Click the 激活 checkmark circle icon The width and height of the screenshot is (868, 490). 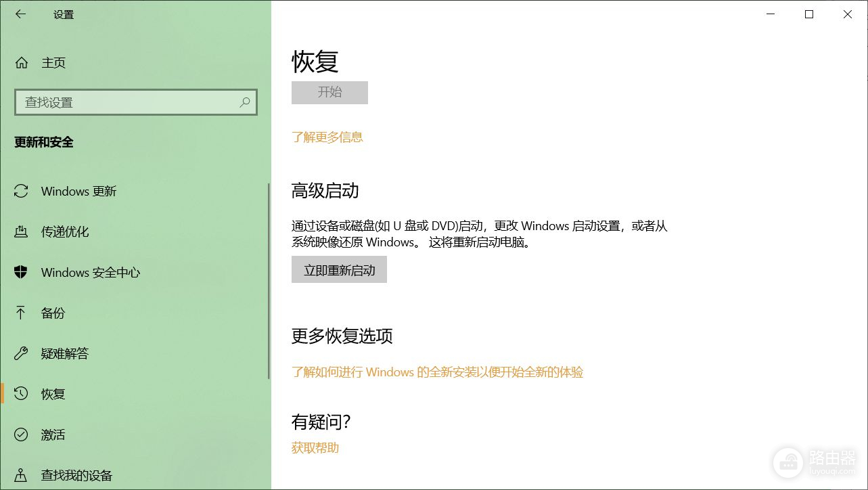pyautogui.click(x=21, y=435)
